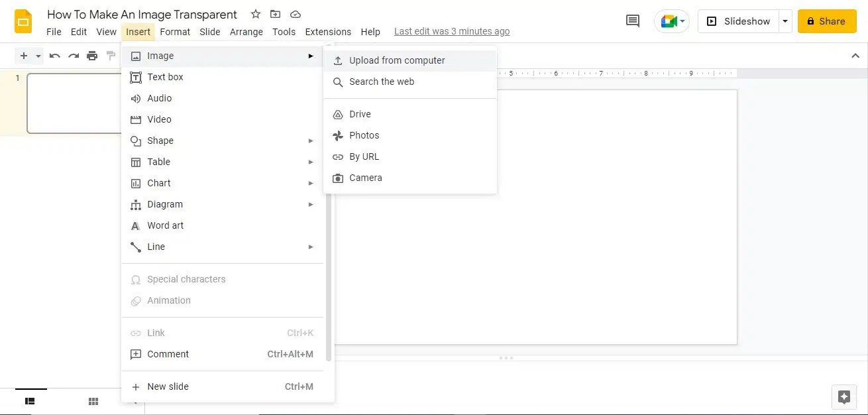Image resolution: width=868 pixels, height=415 pixels.
Task: Click the Share button
Action: pos(826,21)
